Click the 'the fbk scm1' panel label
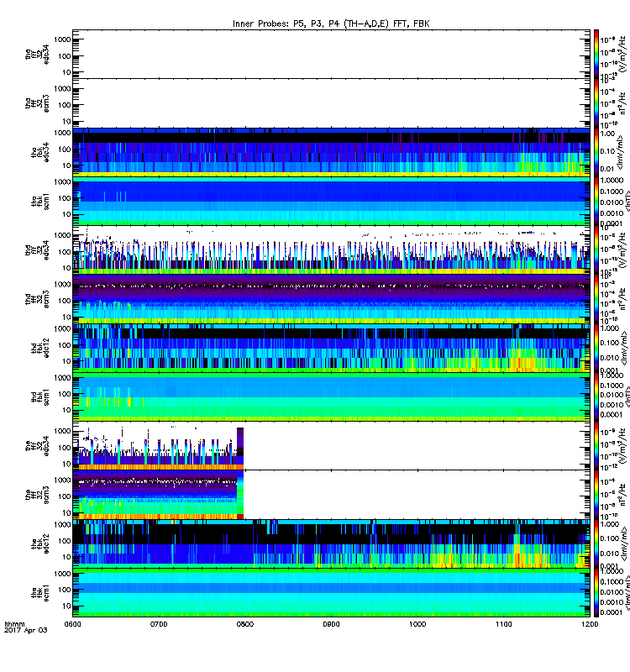 39,593
